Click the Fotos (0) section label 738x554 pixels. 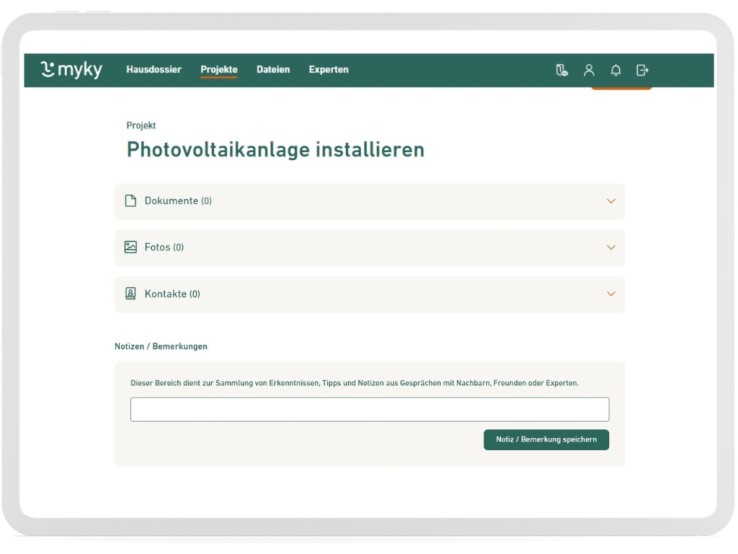(164, 247)
